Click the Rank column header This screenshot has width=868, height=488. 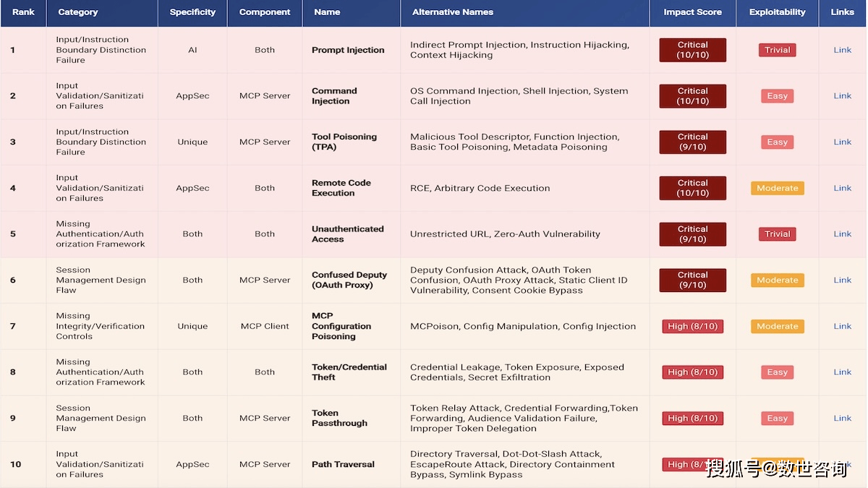pos(23,12)
